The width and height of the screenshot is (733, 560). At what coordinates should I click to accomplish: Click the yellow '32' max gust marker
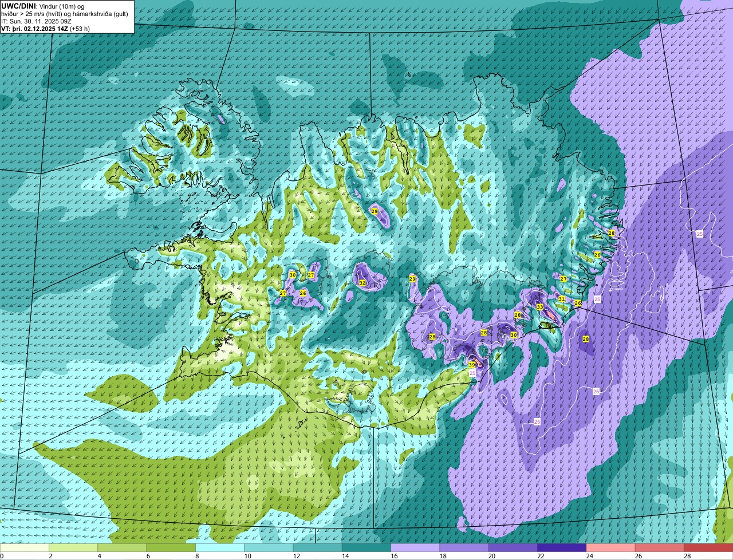tap(362, 283)
